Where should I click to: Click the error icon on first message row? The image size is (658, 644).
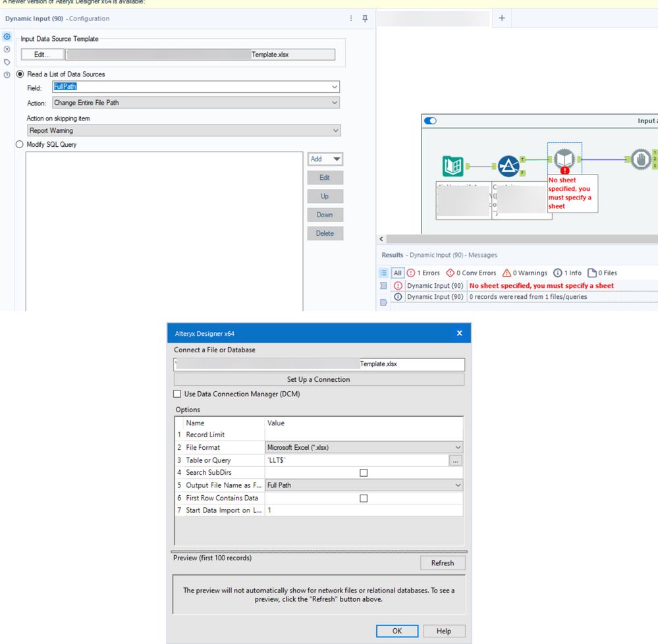tap(398, 286)
